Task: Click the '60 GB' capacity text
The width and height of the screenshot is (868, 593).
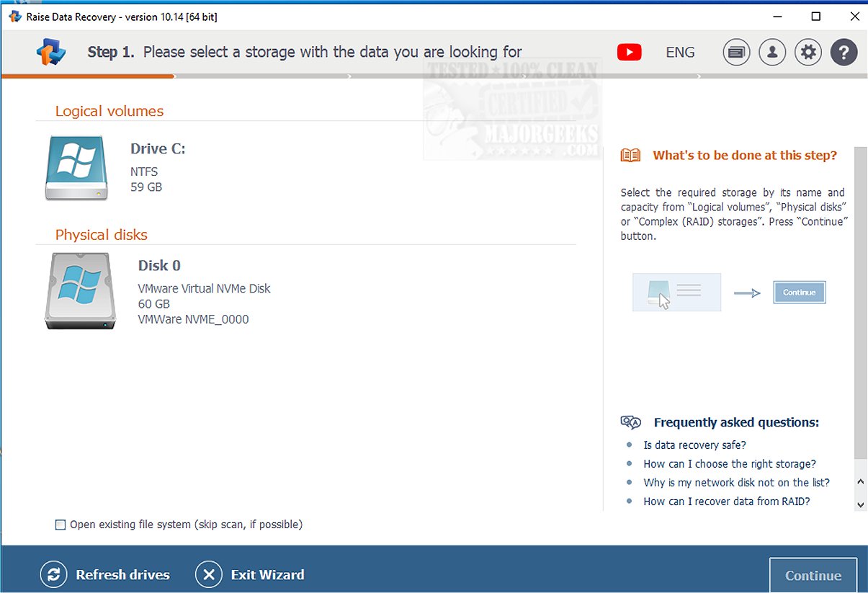Action: point(153,304)
